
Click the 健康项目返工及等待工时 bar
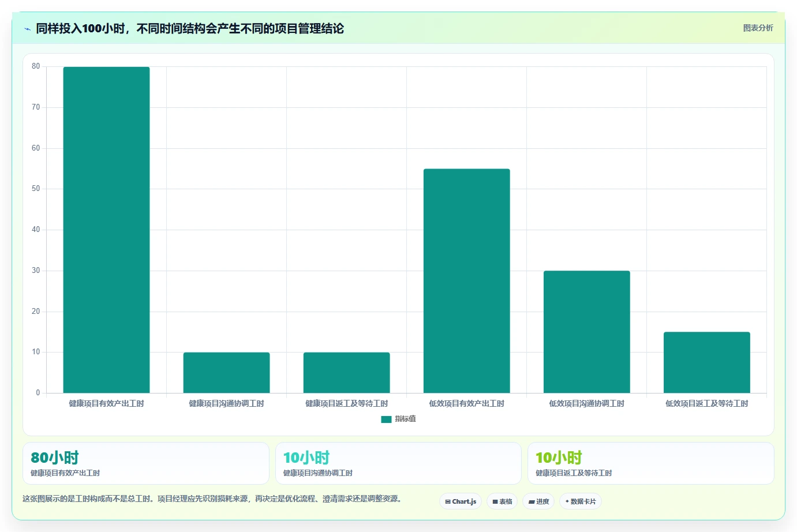(x=346, y=373)
